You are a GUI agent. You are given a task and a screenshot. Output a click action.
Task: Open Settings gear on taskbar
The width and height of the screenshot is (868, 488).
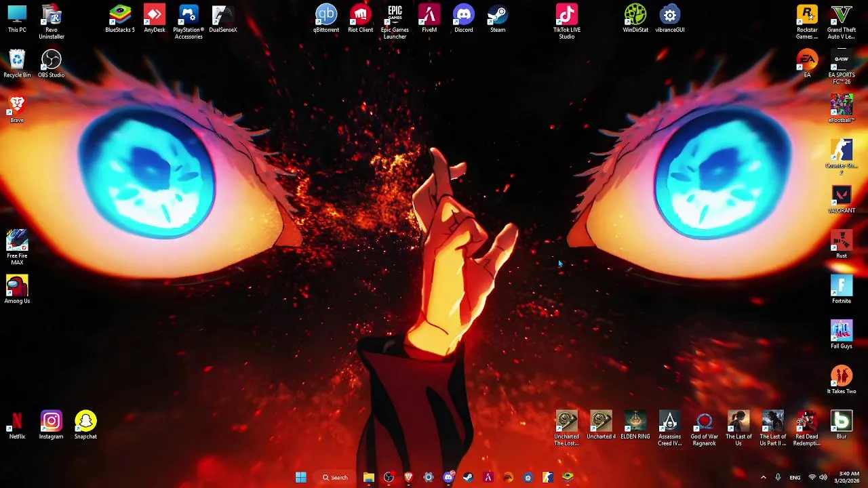(428, 477)
